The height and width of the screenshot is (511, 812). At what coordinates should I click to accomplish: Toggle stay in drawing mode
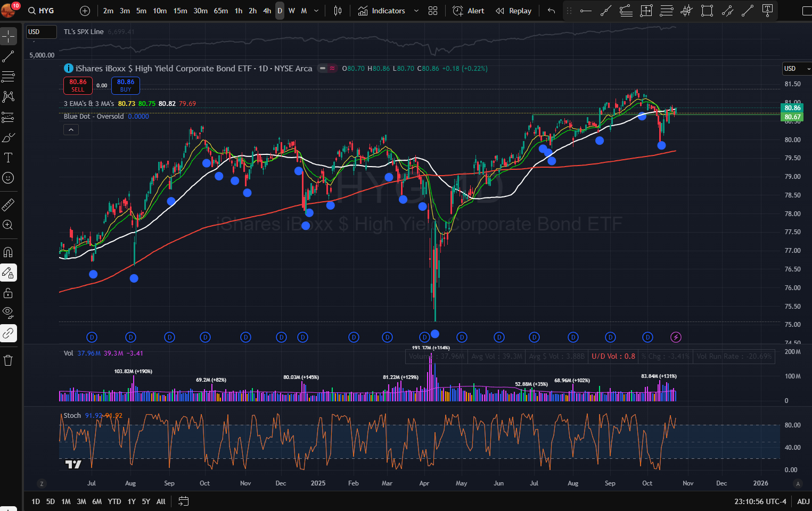click(x=8, y=273)
